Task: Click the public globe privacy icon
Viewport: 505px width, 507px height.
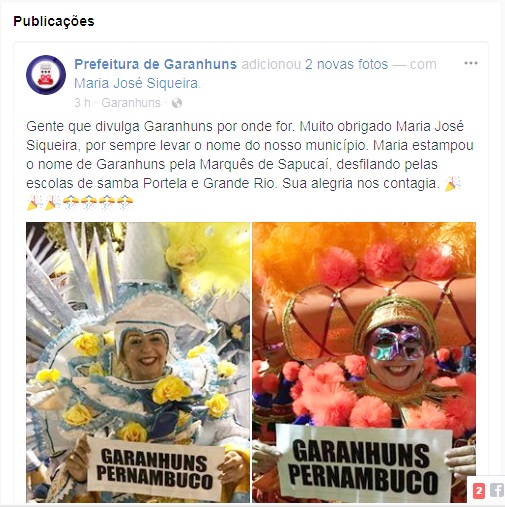Action: point(177,103)
